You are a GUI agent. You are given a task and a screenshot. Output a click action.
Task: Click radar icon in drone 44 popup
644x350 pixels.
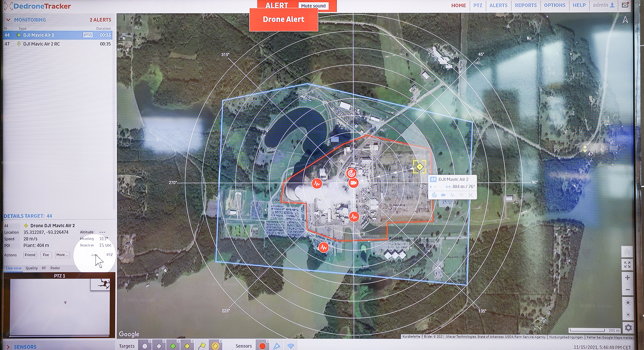point(434,195)
